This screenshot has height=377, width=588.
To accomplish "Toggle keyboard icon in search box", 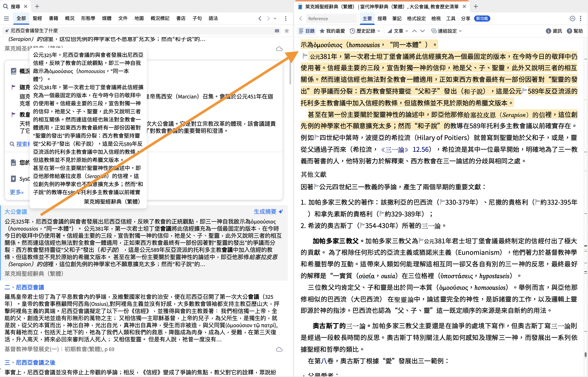I will 277,31.
